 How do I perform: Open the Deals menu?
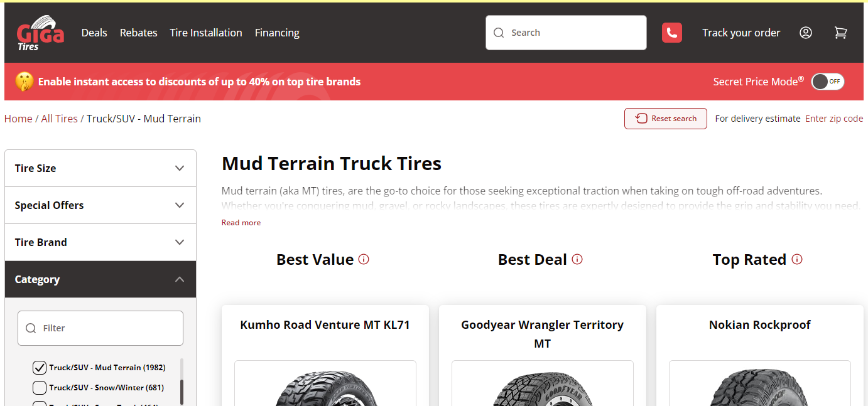(x=94, y=32)
